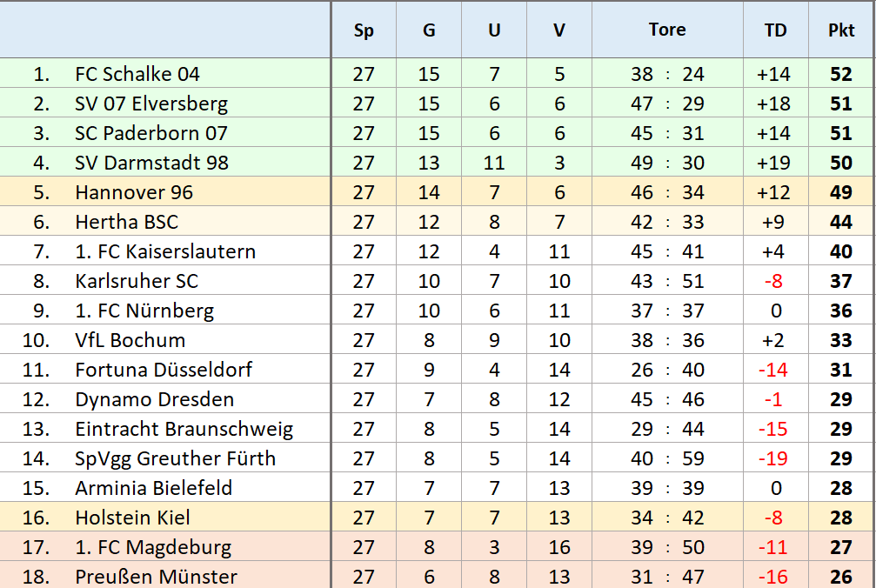The width and height of the screenshot is (876, 588).
Task: Click Holstein Kiel team cell
Action: coord(132,518)
